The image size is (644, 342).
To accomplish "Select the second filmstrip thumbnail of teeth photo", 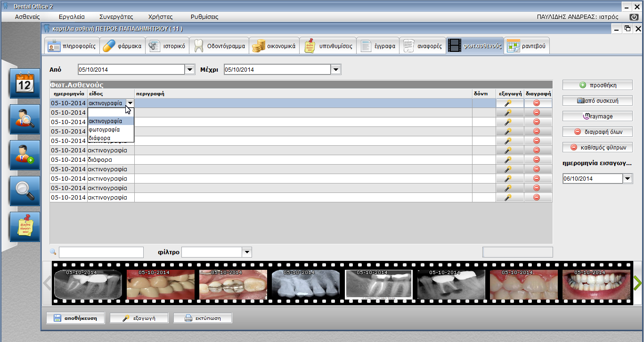I will [x=161, y=284].
